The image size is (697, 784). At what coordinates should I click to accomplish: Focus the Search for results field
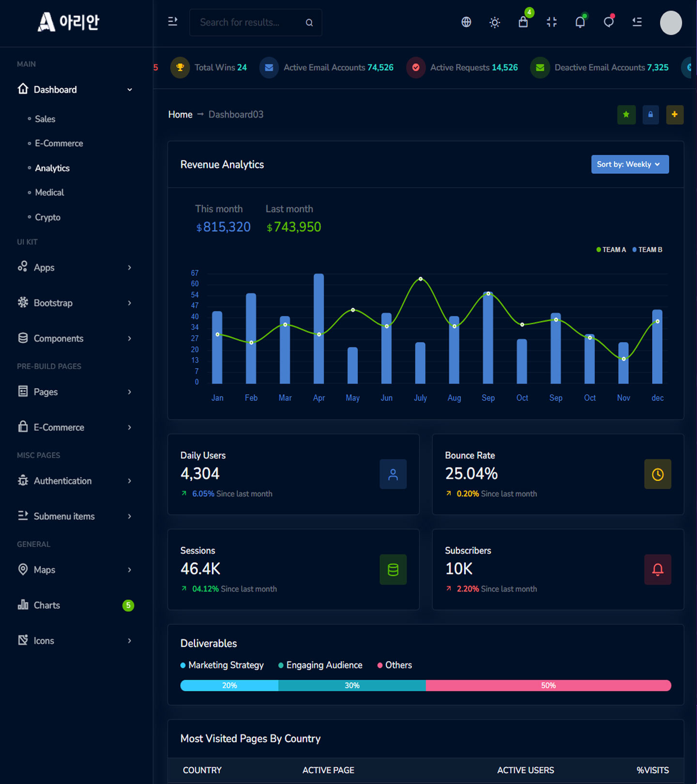point(256,22)
